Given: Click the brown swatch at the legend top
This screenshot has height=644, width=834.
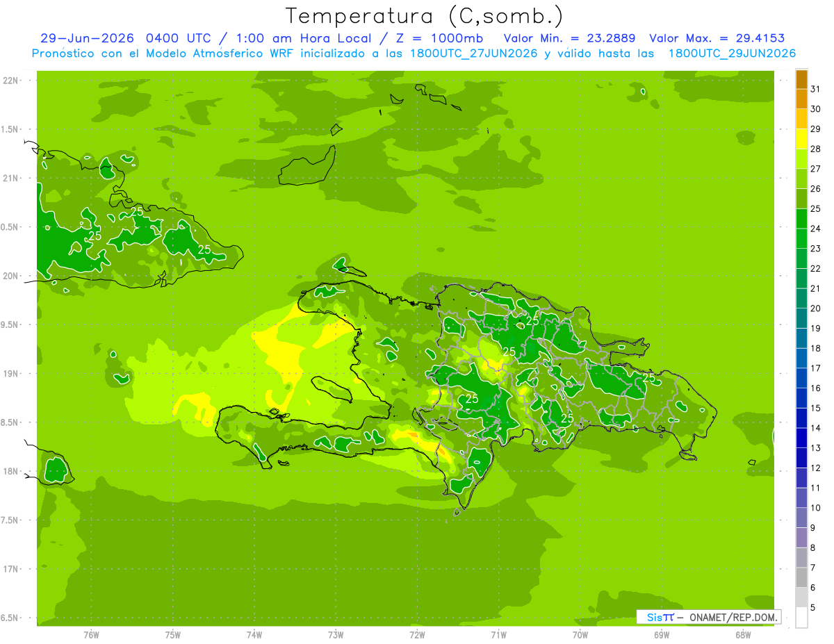Looking at the screenshot, I should coord(801,80).
